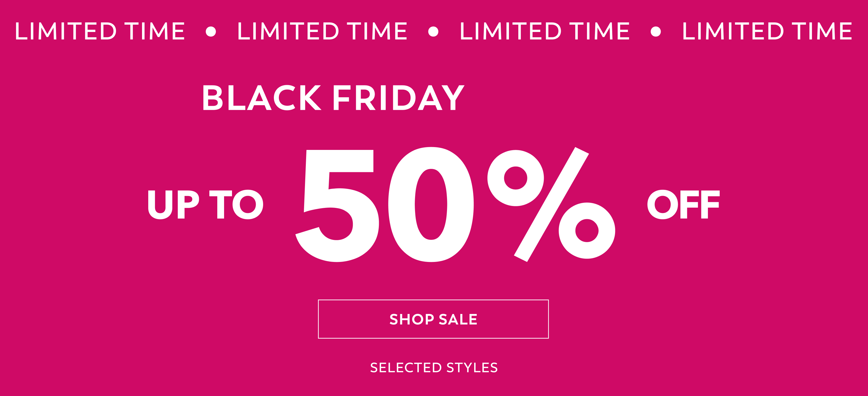Click the large digit 0

point(431,205)
